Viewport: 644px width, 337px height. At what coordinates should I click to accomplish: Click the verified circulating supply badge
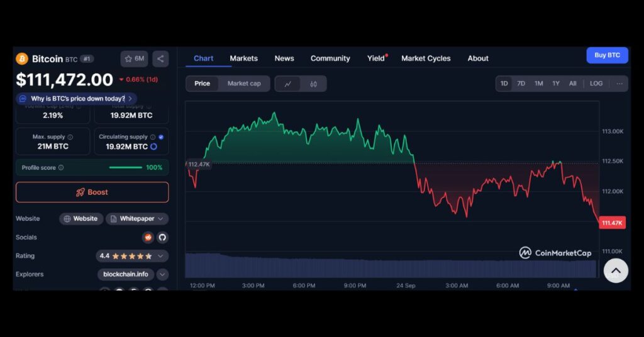coord(161,137)
